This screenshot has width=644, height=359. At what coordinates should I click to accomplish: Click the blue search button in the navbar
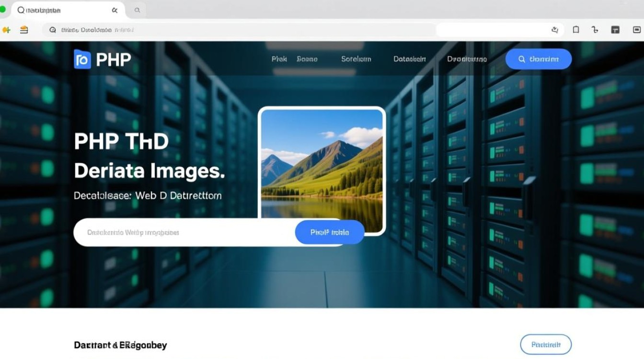(538, 59)
